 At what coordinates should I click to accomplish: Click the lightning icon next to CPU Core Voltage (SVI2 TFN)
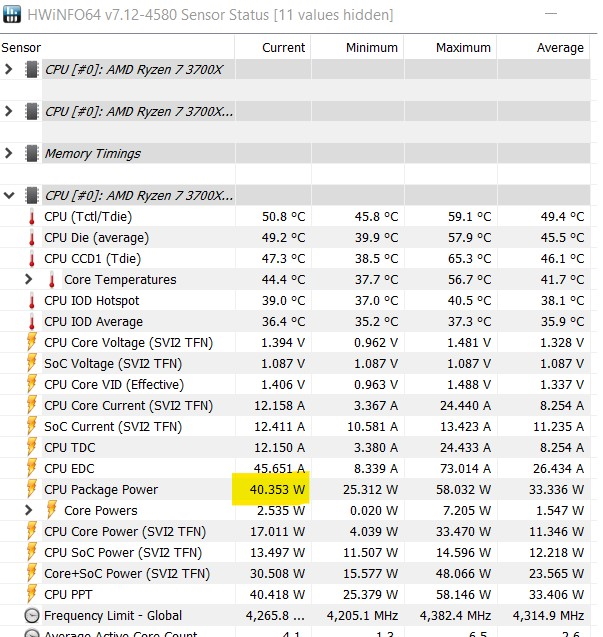[x=32, y=342]
